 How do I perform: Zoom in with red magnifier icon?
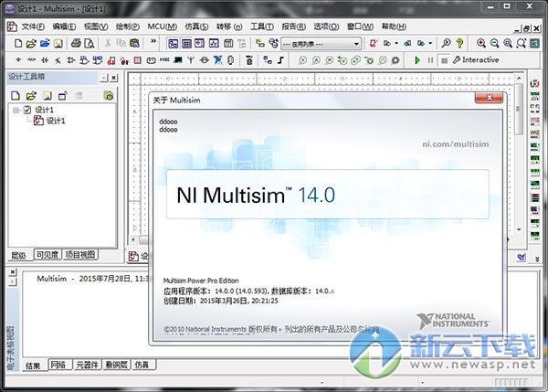pyautogui.click(x=481, y=43)
